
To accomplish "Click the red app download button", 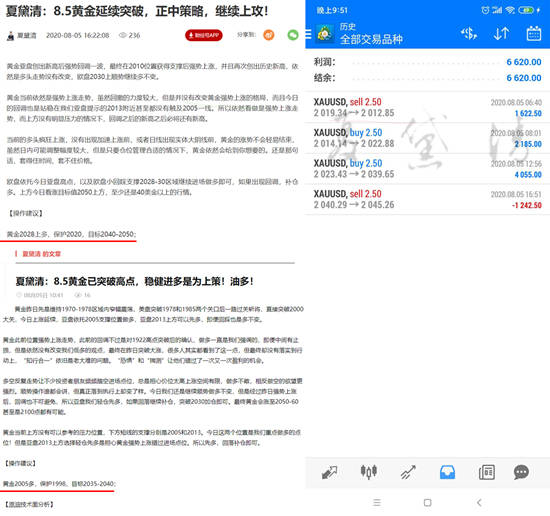I will (x=204, y=35).
